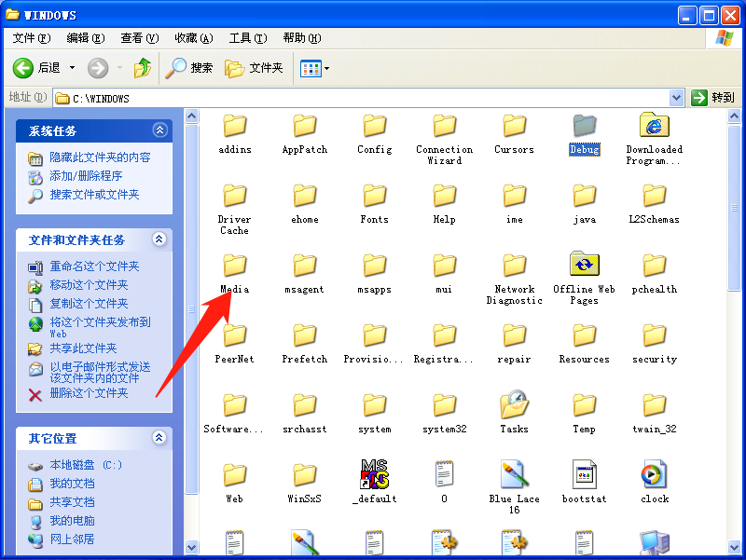Click file list scrollbar up arrow
746x560 pixels.
[x=734, y=116]
